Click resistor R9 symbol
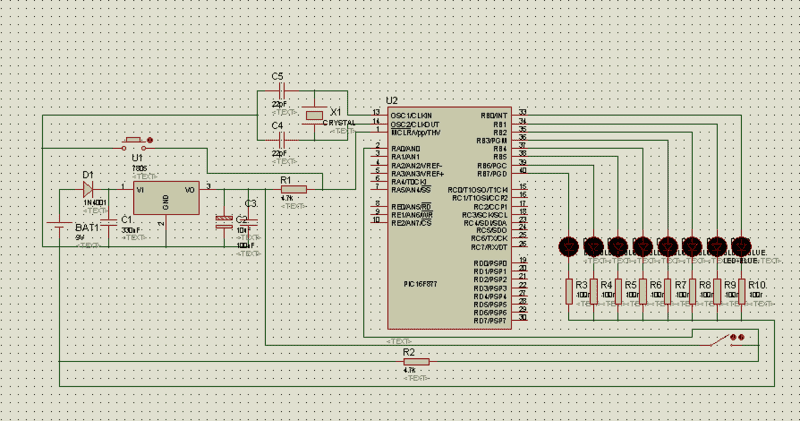This screenshot has height=421, width=800. (x=717, y=292)
